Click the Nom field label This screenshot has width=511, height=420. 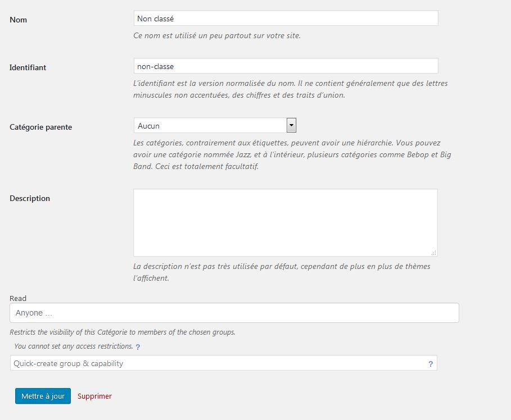tap(19, 20)
